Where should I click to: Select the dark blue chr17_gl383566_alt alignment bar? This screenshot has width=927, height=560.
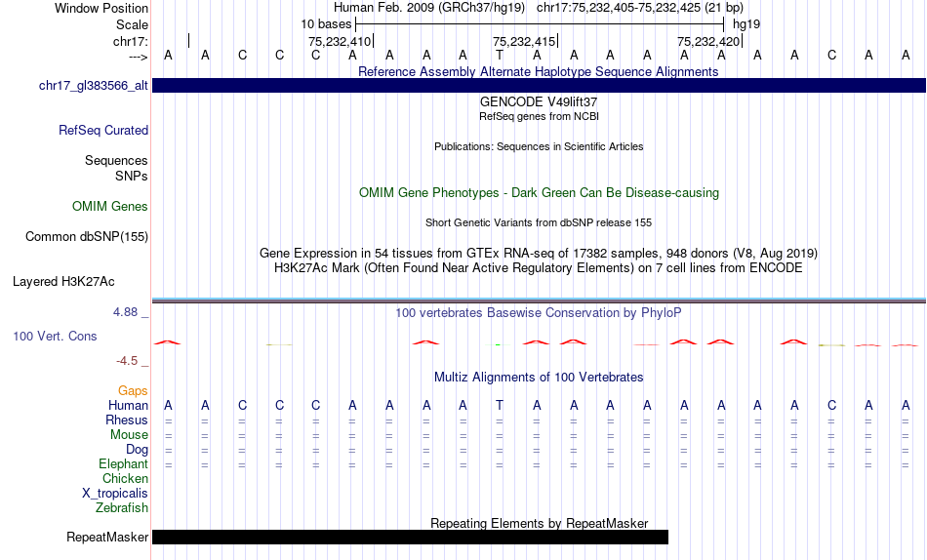point(539,85)
